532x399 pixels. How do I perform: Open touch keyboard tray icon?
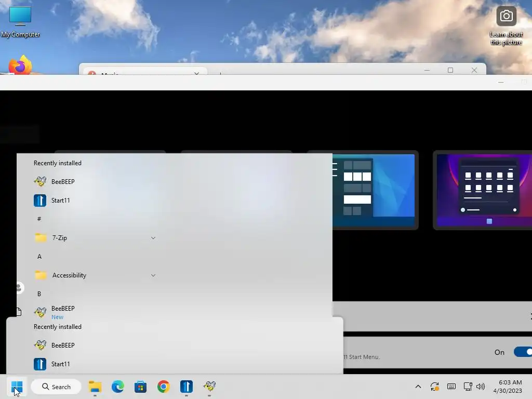pyautogui.click(x=451, y=387)
